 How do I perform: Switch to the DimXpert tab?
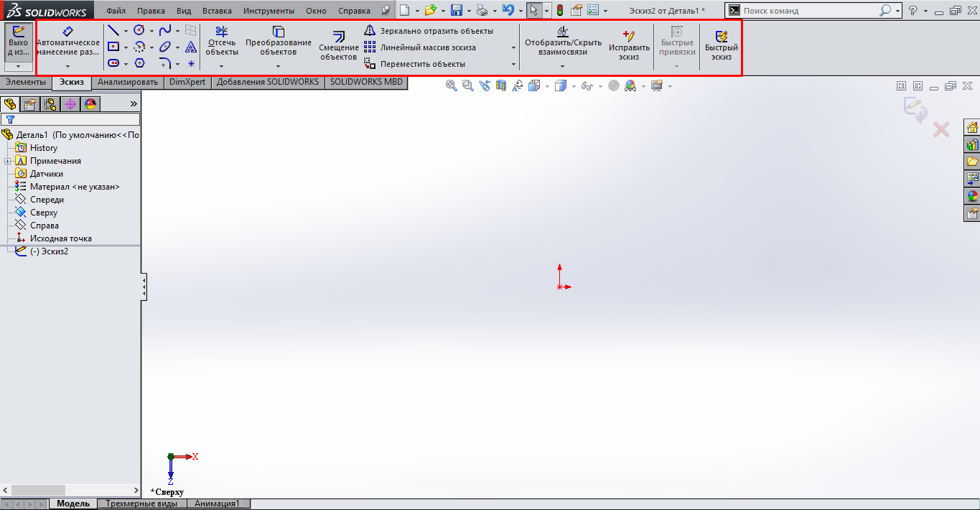[187, 82]
